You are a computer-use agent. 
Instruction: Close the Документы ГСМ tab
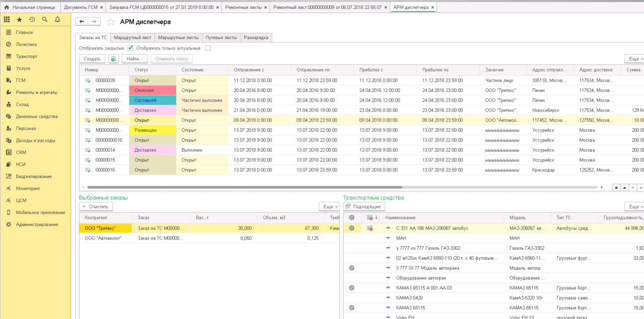tap(102, 8)
